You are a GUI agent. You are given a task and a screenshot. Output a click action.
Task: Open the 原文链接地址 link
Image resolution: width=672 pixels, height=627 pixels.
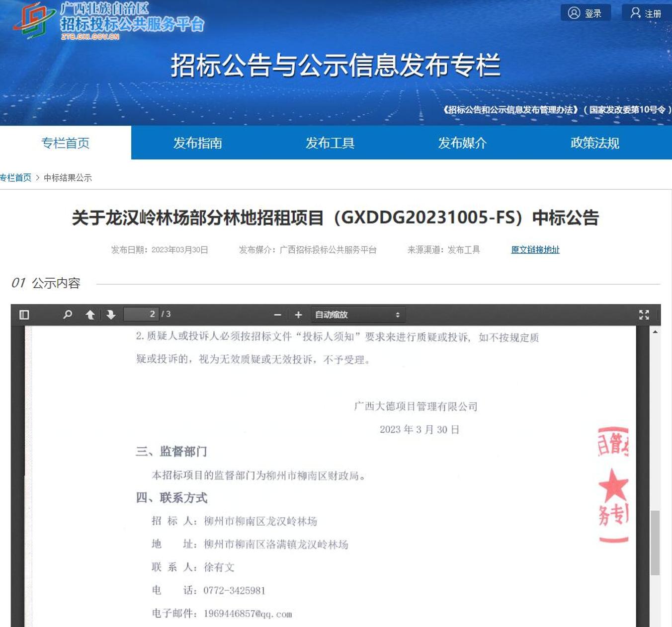coord(535,250)
